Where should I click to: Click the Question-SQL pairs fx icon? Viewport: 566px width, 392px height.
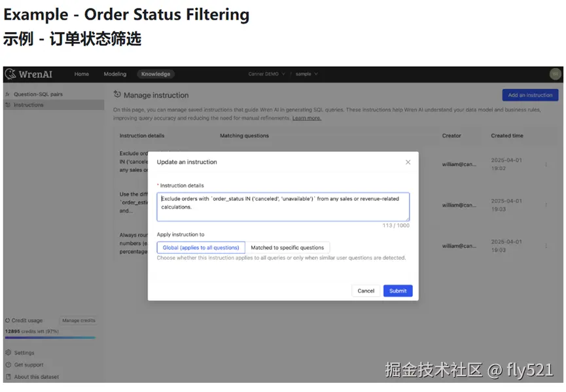8,94
